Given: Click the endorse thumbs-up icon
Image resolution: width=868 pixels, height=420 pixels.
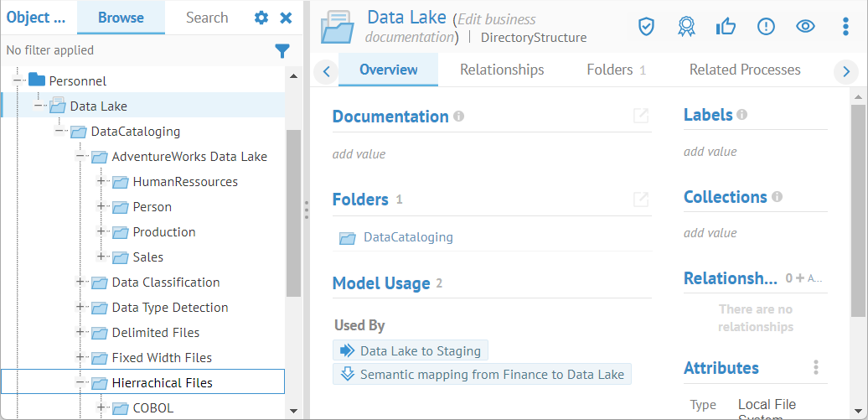Looking at the screenshot, I should (x=726, y=27).
